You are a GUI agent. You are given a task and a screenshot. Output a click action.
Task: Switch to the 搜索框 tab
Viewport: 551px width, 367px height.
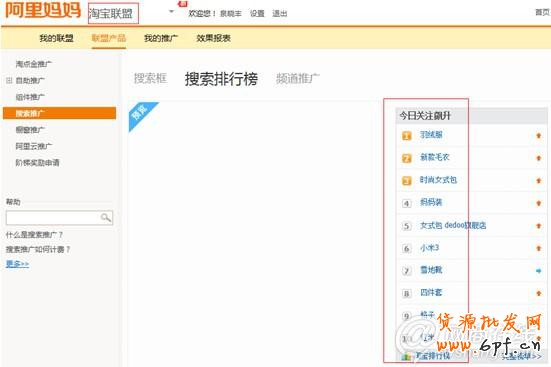click(150, 78)
